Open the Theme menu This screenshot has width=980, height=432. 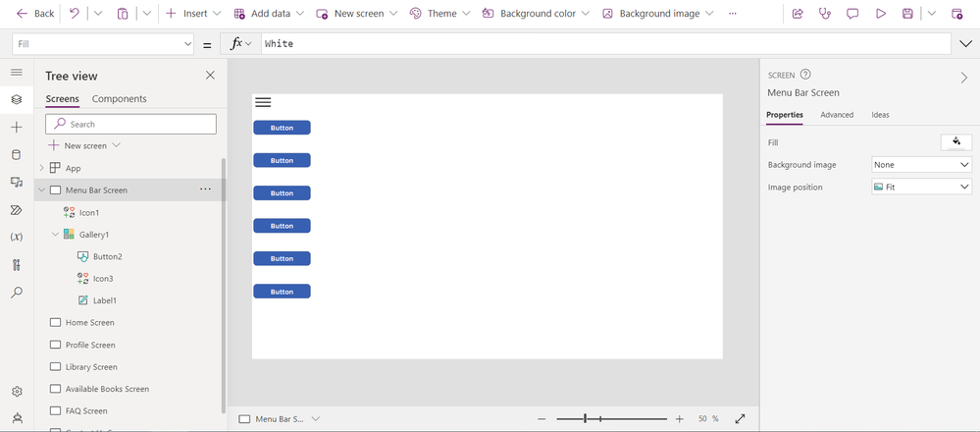click(x=440, y=13)
